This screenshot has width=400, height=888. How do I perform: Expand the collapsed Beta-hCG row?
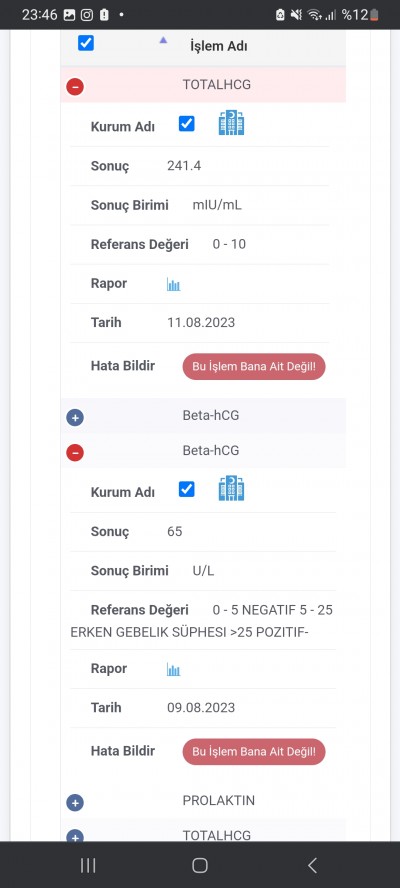pyautogui.click(x=75, y=417)
